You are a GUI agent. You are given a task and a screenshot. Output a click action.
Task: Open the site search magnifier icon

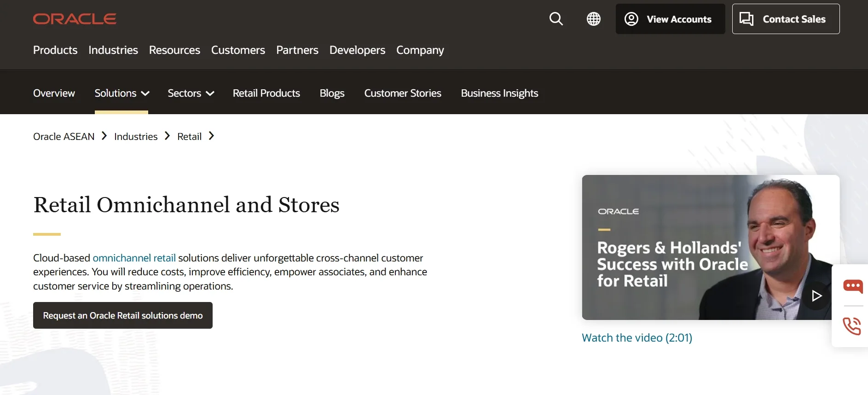coord(556,19)
